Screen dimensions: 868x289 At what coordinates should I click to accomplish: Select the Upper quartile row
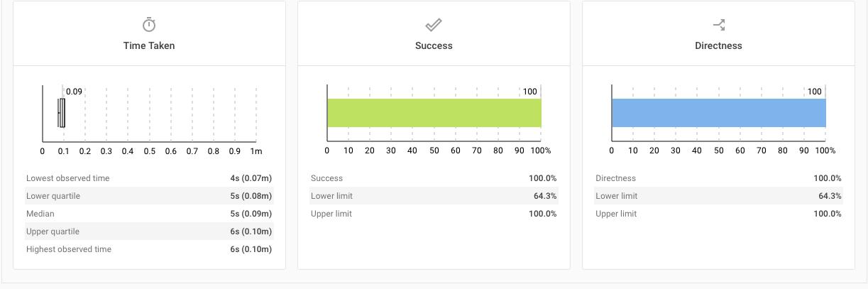point(149,231)
